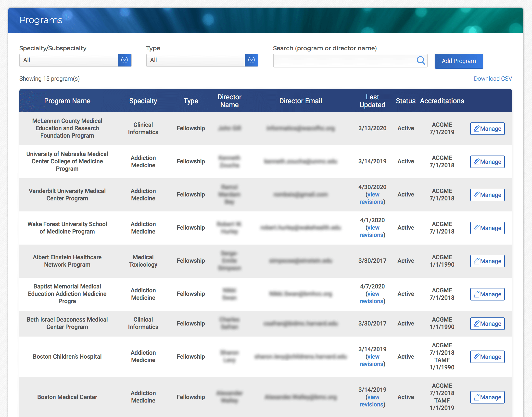Click the Program Name column header
532x417 pixels.
pos(67,101)
